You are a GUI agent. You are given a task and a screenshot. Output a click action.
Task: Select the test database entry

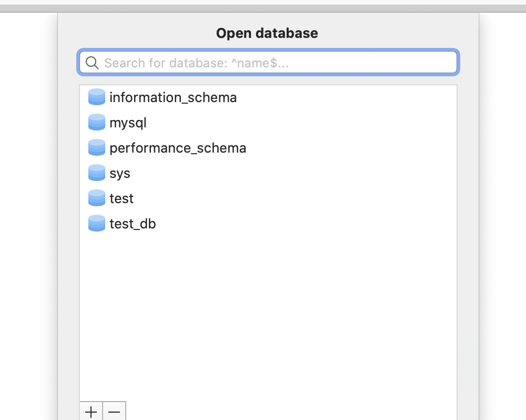121,198
